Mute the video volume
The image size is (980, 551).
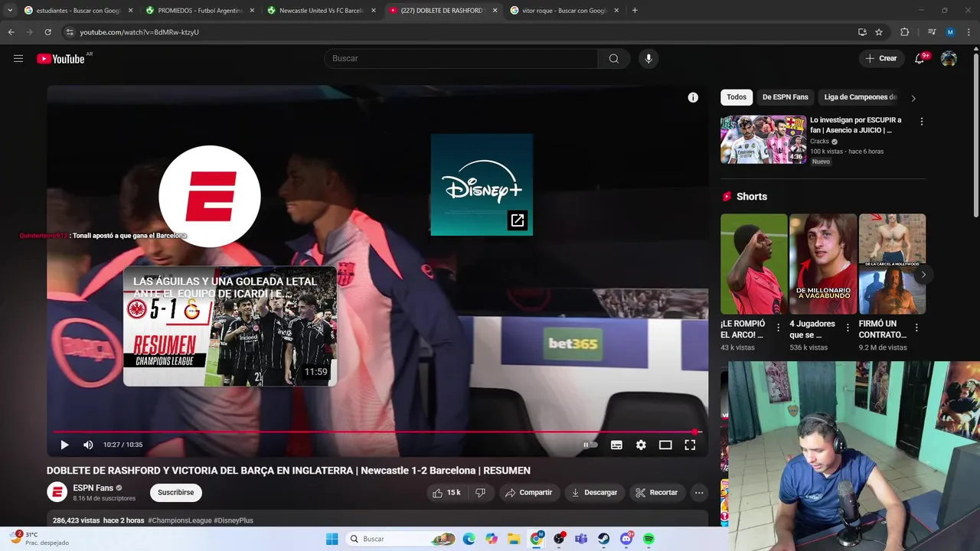pos(88,445)
